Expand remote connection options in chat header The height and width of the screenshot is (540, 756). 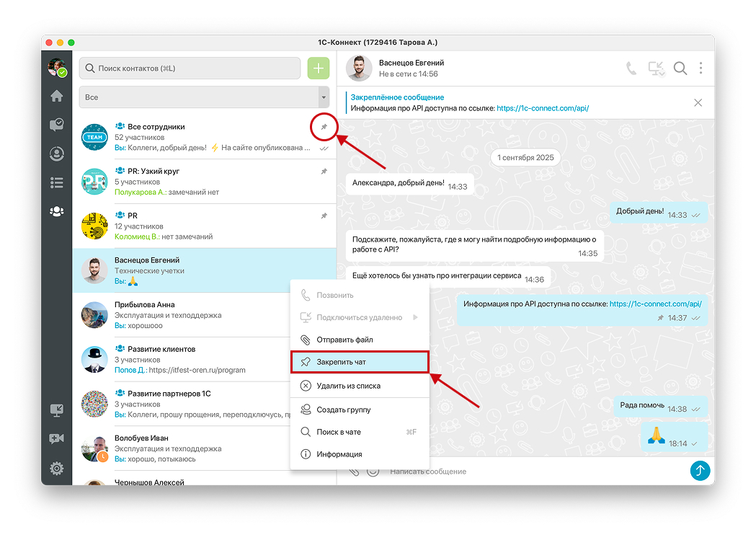[x=656, y=68]
